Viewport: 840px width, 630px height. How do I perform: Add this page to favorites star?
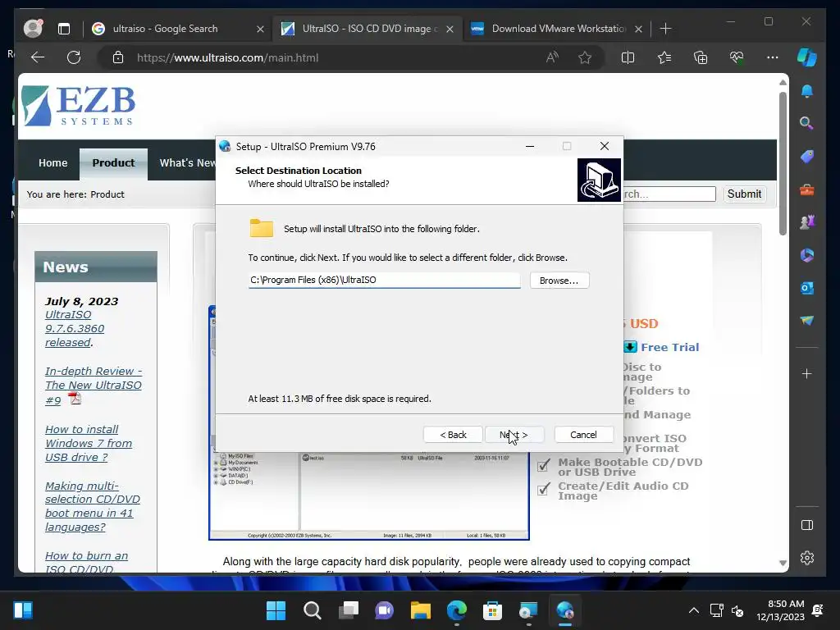tap(585, 57)
